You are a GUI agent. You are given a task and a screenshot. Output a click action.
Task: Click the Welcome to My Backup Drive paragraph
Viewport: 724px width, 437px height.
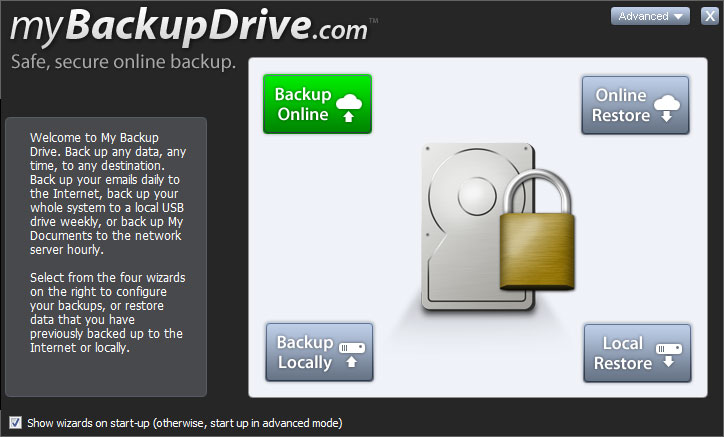click(x=108, y=194)
